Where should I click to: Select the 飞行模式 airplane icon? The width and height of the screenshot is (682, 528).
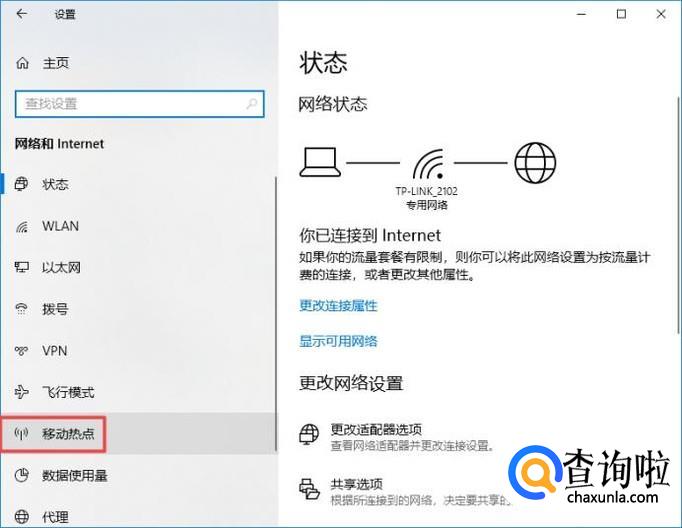click(21, 392)
